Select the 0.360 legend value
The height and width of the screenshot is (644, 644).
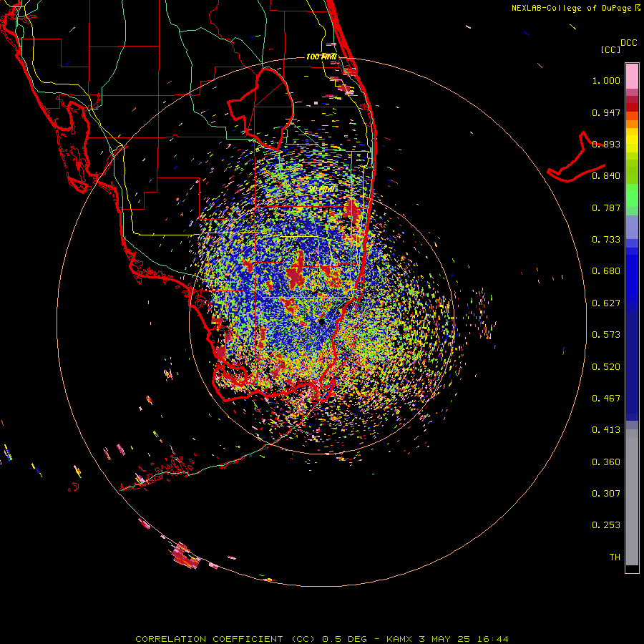tap(606, 462)
